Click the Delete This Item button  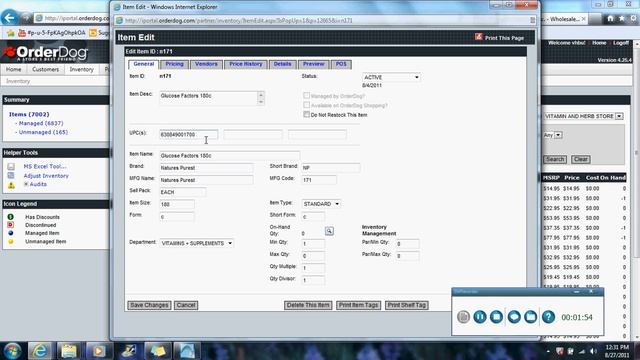[308, 305]
